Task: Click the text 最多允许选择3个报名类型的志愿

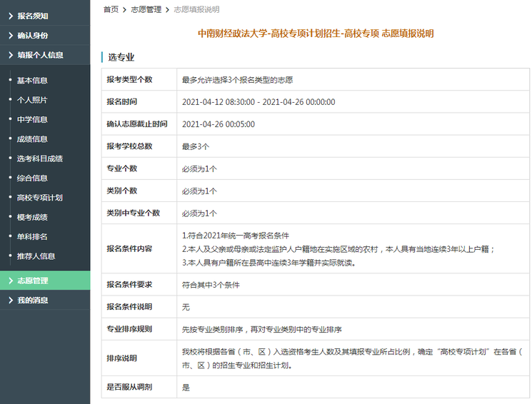Action: (x=237, y=80)
